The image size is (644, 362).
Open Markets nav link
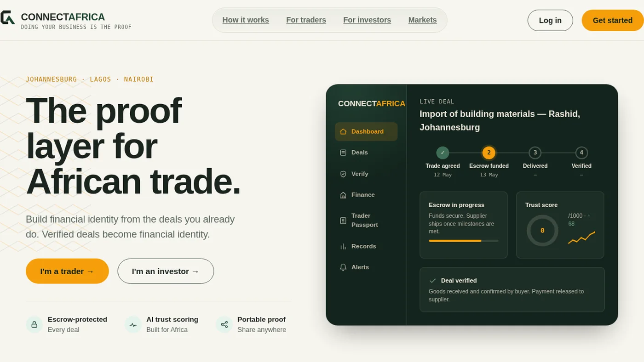tap(422, 20)
